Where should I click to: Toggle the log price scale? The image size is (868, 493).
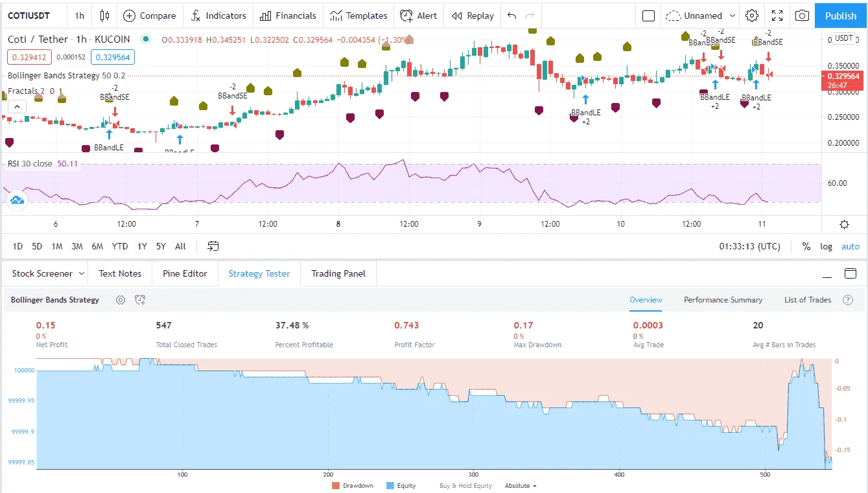tap(826, 246)
